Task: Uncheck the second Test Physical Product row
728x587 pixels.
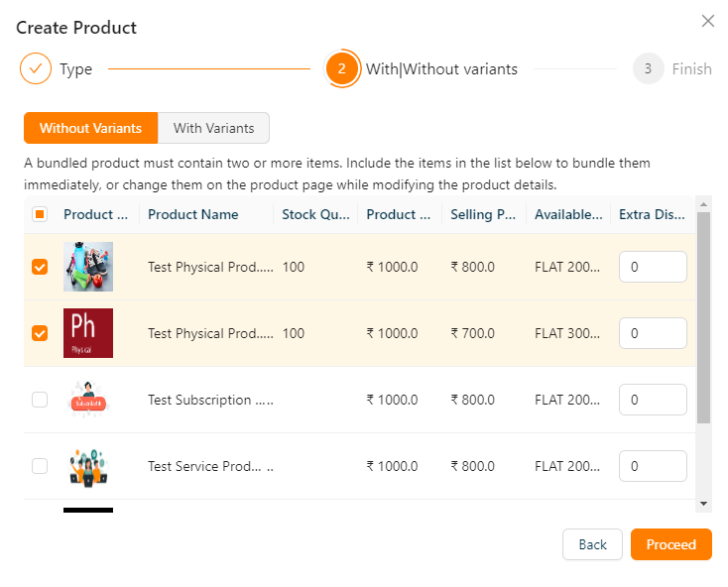Action: click(x=40, y=333)
